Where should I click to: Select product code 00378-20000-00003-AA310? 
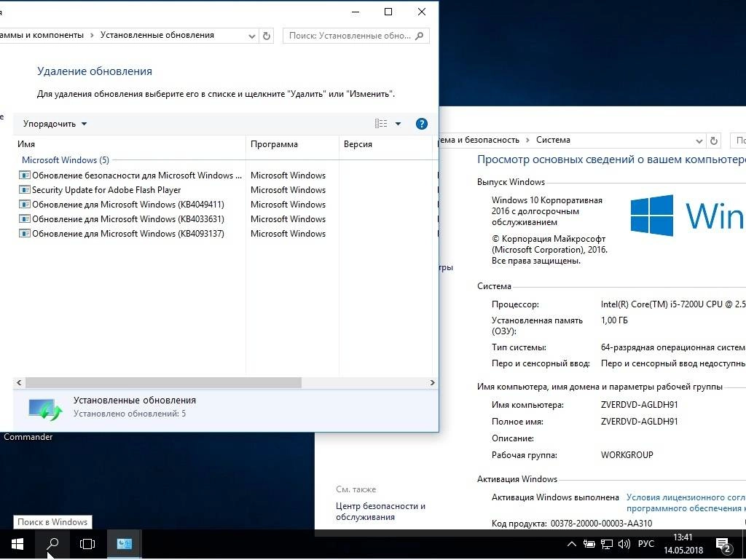(x=601, y=524)
